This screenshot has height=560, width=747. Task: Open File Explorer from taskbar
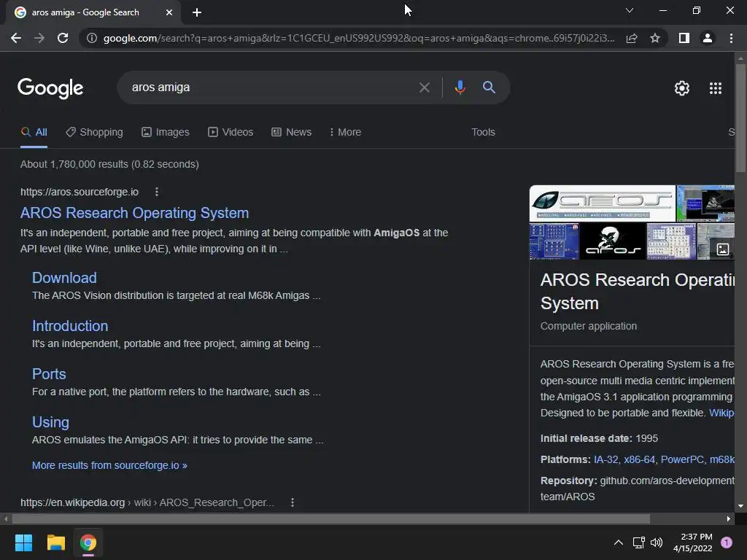click(x=55, y=542)
